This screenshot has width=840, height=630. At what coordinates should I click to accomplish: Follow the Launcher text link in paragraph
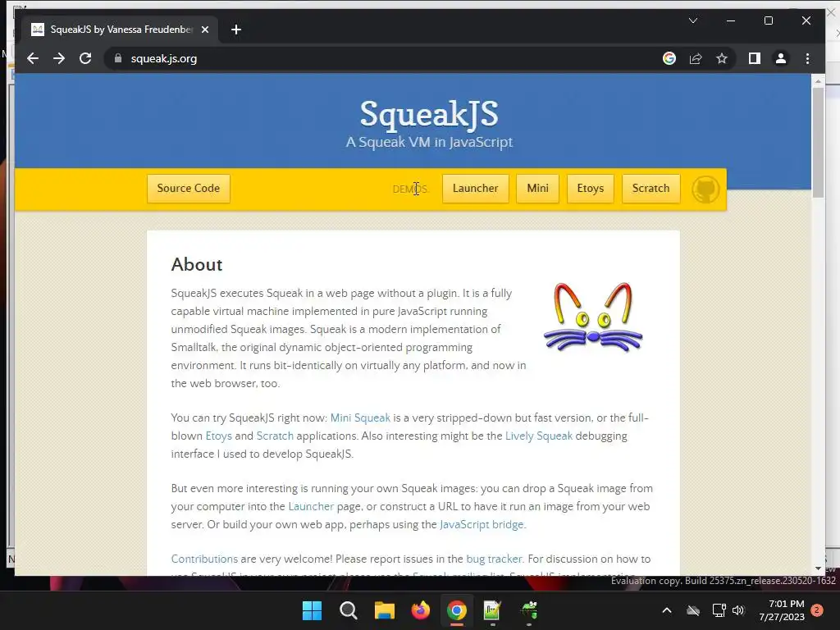coord(311,506)
